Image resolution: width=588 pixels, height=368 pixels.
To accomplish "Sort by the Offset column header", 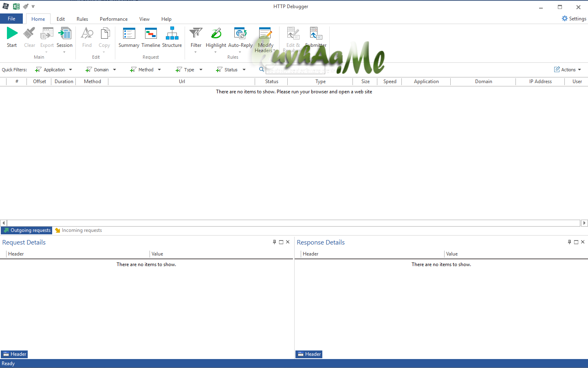I will [x=40, y=82].
